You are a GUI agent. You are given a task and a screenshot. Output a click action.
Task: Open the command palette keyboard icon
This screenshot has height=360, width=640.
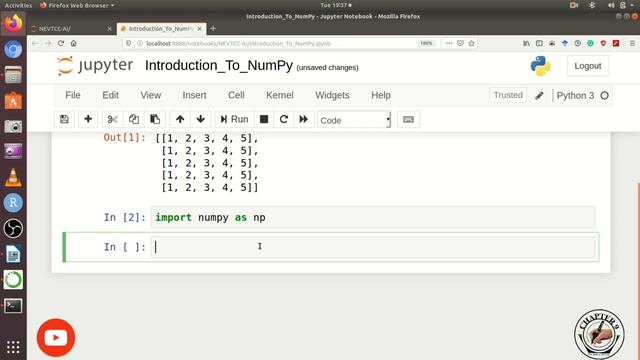[x=408, y=119]
